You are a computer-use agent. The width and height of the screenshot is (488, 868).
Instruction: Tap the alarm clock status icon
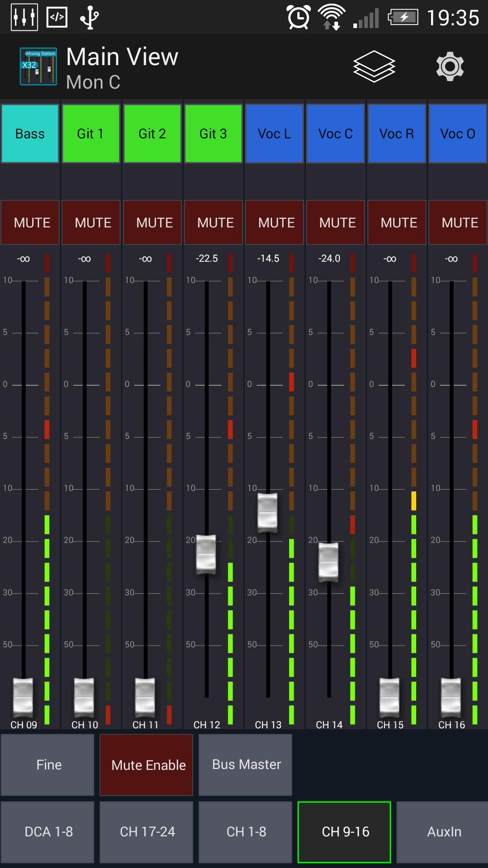point(299,18)
